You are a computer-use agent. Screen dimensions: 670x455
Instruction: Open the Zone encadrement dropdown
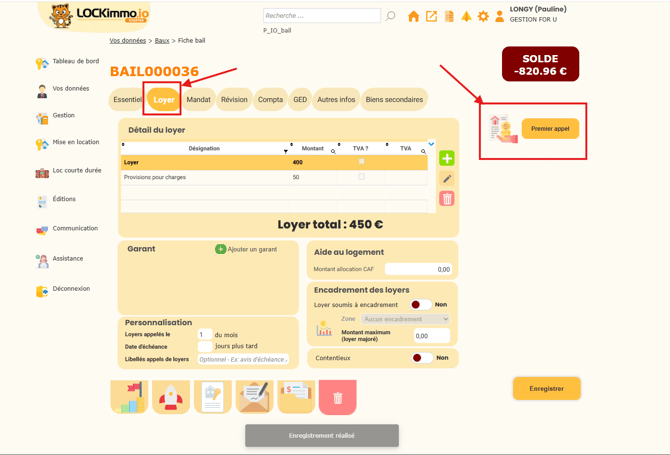point(405,319)
